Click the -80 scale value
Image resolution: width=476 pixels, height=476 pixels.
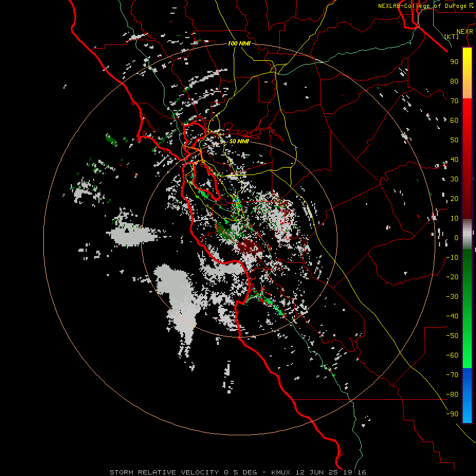[x=452, y=395]
